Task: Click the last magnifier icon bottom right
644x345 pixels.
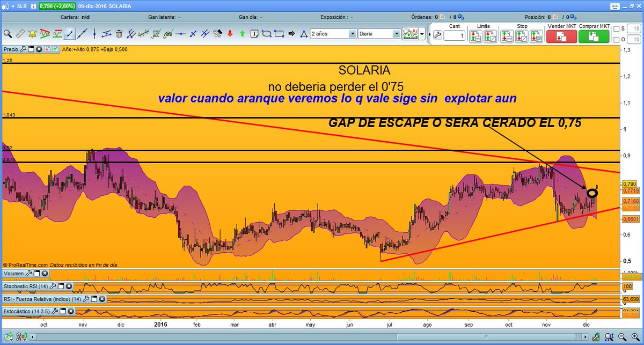Action: tap(635, 337)
